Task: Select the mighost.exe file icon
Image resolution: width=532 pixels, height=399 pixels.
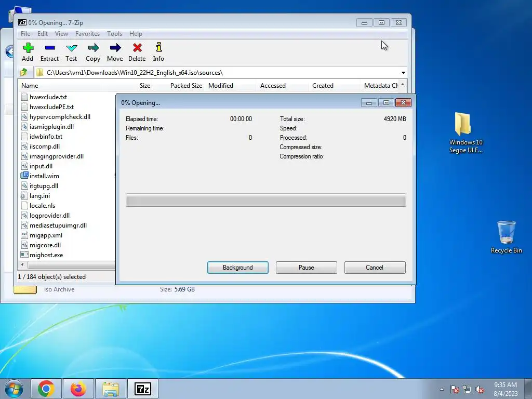Action: [x=24, y=255]
